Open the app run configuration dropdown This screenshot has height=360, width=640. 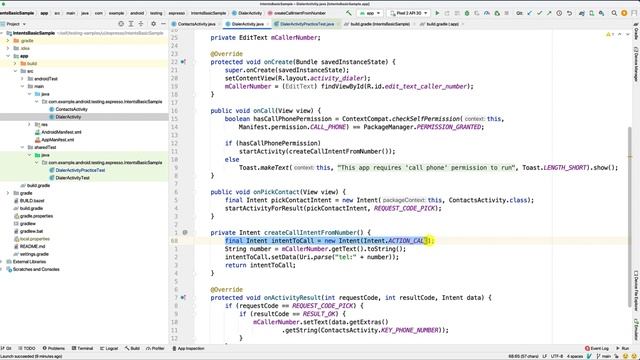tap(370, 13)
